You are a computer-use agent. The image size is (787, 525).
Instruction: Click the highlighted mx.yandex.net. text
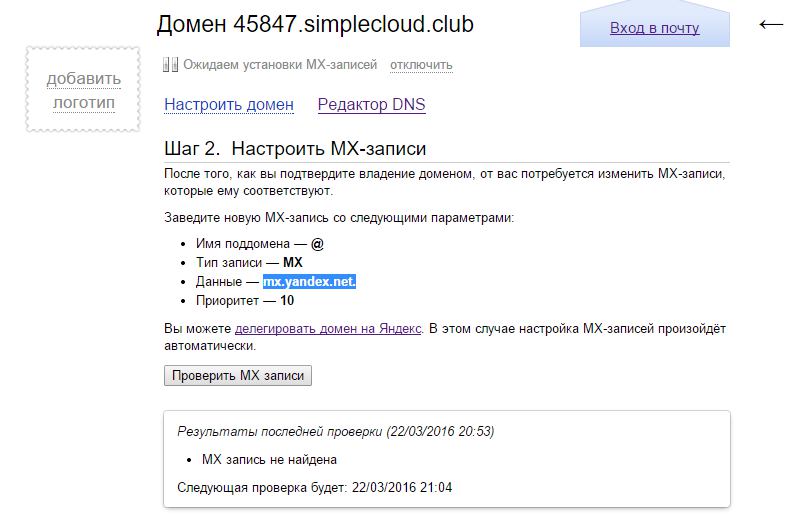click(x=309, y=282)
